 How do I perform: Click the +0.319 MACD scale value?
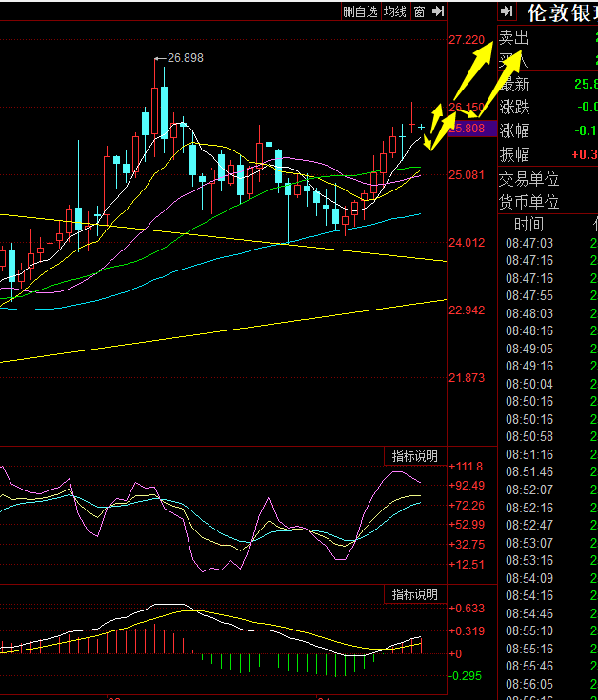click(467, 631)
